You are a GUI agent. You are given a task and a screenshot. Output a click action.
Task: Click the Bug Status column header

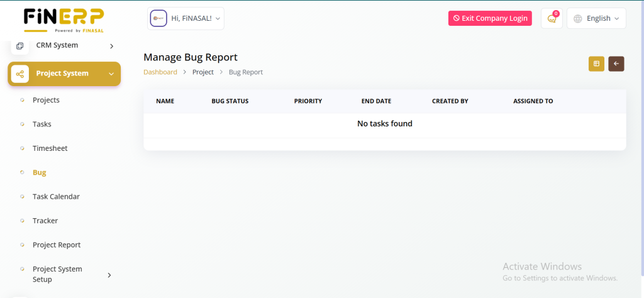(x=230, y=101)
